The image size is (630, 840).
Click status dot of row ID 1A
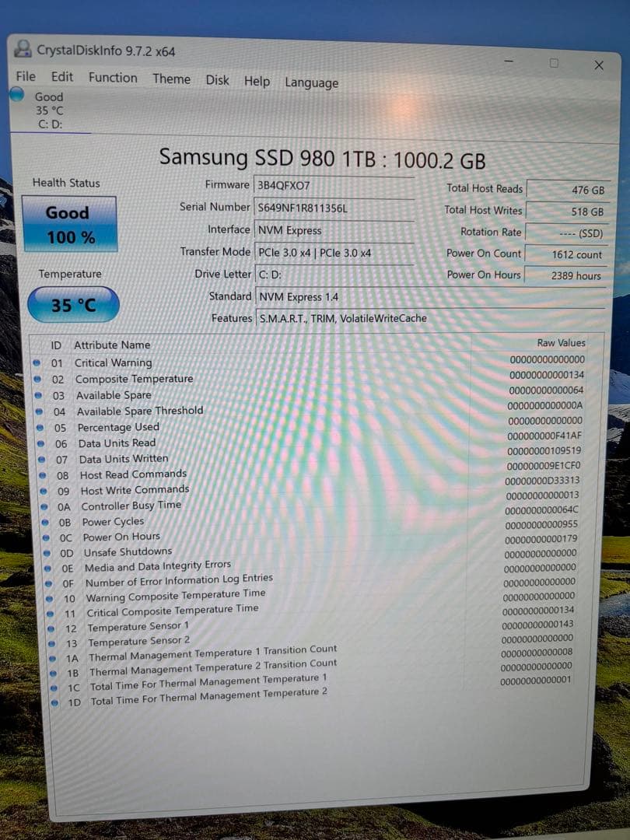pyautogui.click(x=53, y=659)
